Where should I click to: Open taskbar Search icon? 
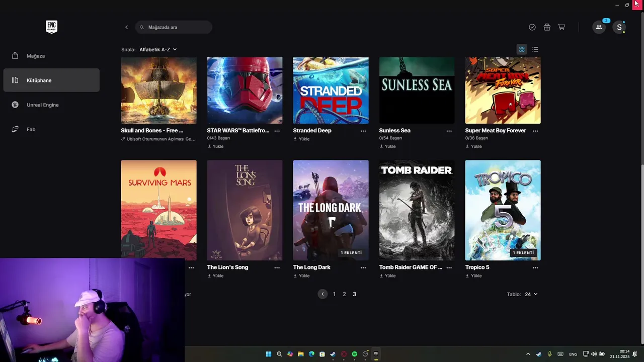(x=279, y=354)
